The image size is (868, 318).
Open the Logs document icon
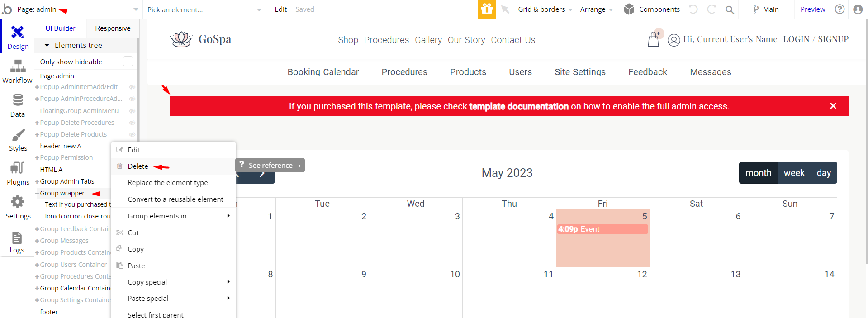(x=17, y=237)
